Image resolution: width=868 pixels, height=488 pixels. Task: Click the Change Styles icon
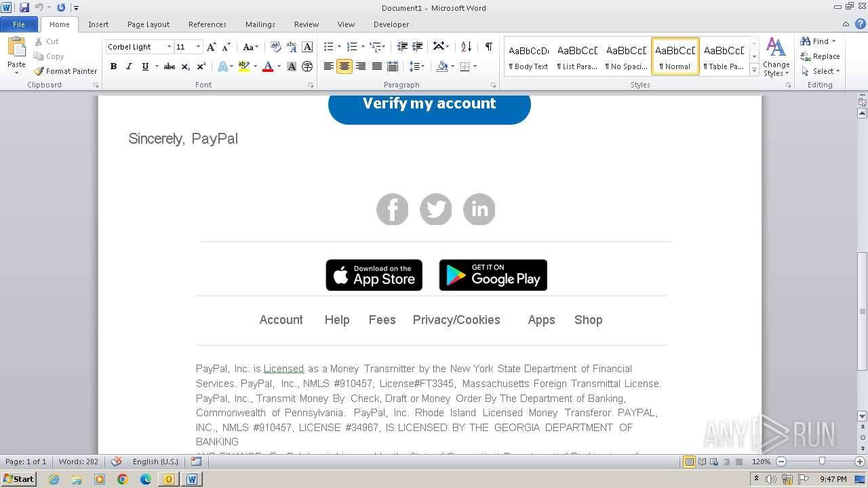776,57
